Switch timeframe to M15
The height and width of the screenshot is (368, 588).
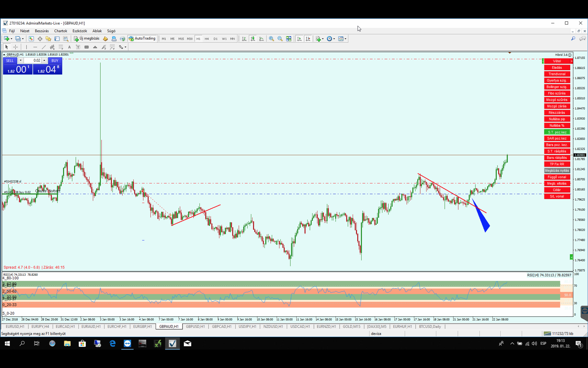coord(181,39)
